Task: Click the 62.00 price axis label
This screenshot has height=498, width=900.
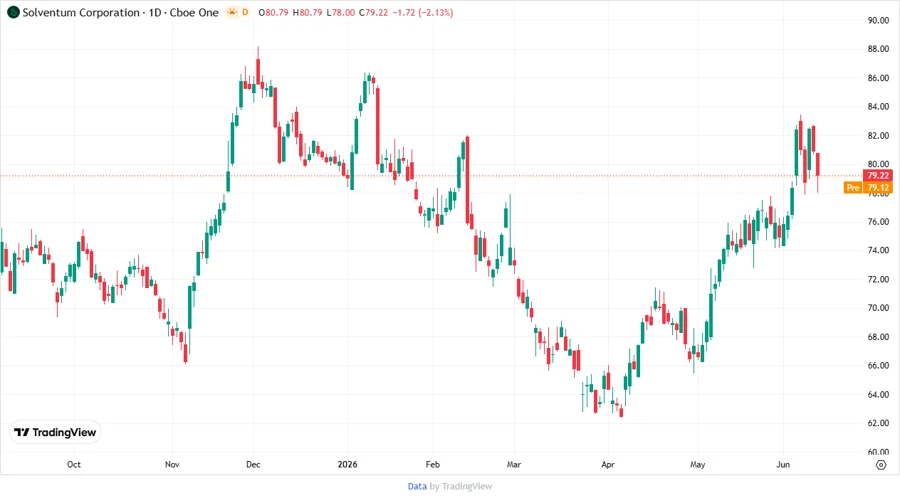Action: (878, 423)
